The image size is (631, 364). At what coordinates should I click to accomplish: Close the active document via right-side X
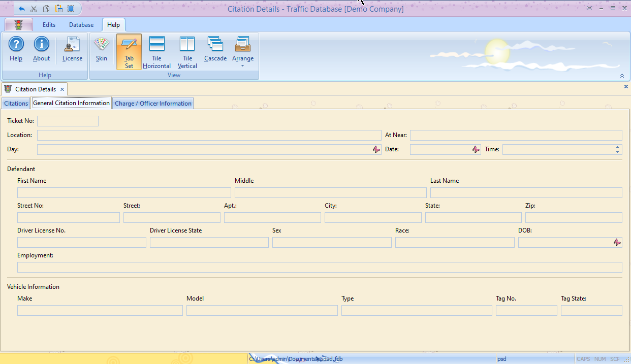(626, 87)
